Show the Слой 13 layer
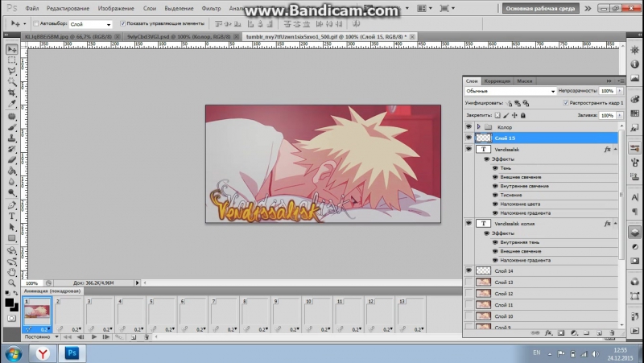The image size is (644, 363). (x=469, y=282)
